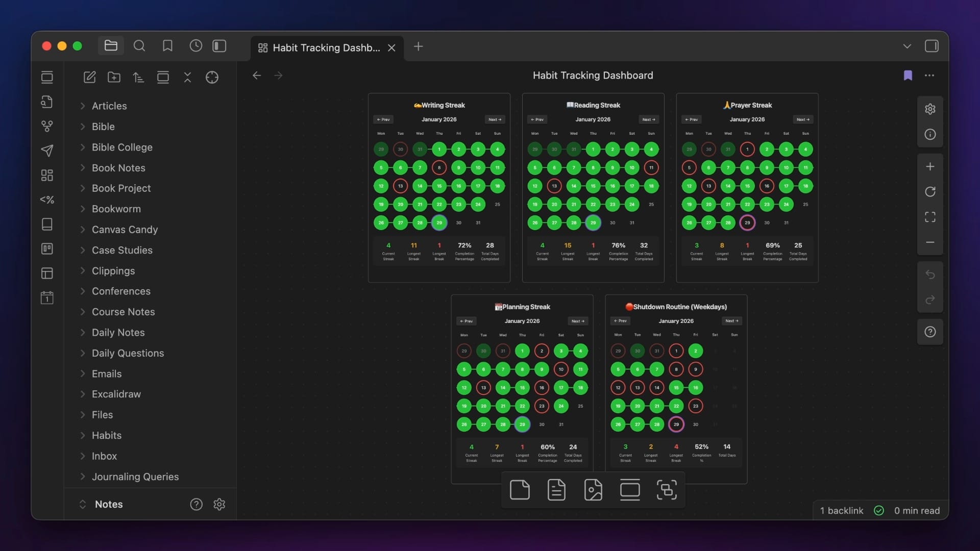Toggle the bookmark on this canvas
980x551 pixels.
pos(908,76)
